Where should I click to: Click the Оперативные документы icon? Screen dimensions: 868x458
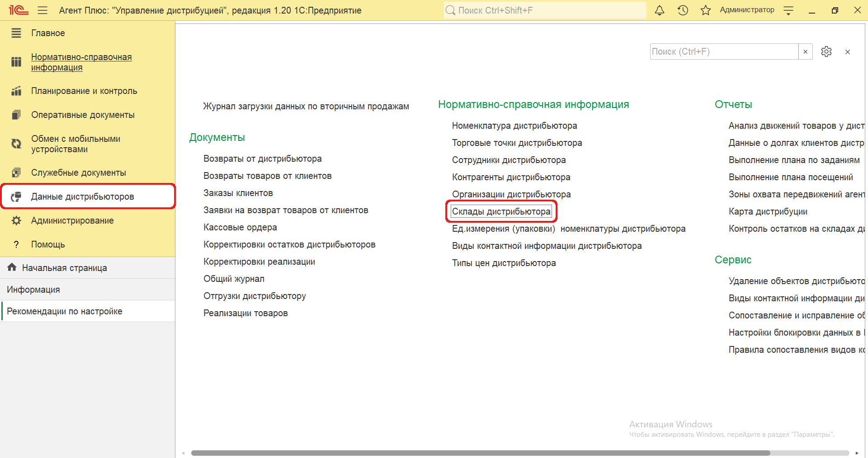(16, 115)
